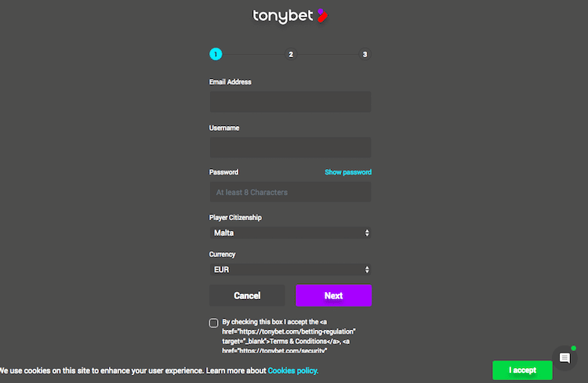Go to step 3 in registration progress
This screenshot has height=383, width=588.
365,54
